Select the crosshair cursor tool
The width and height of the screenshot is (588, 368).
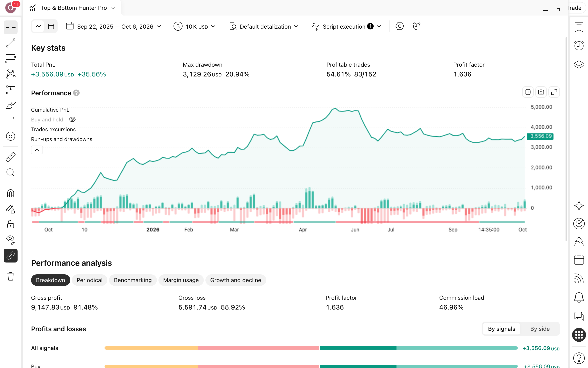10,27
